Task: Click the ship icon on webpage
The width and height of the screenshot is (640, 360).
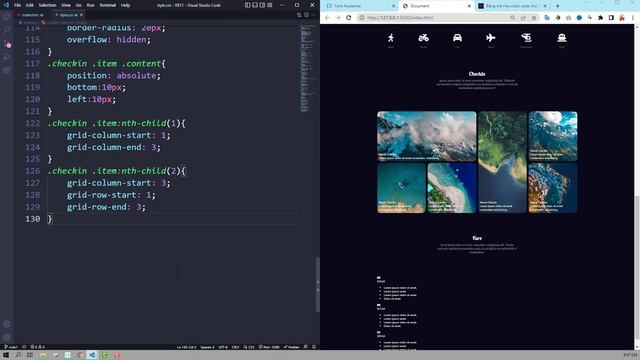Action: 562,38
